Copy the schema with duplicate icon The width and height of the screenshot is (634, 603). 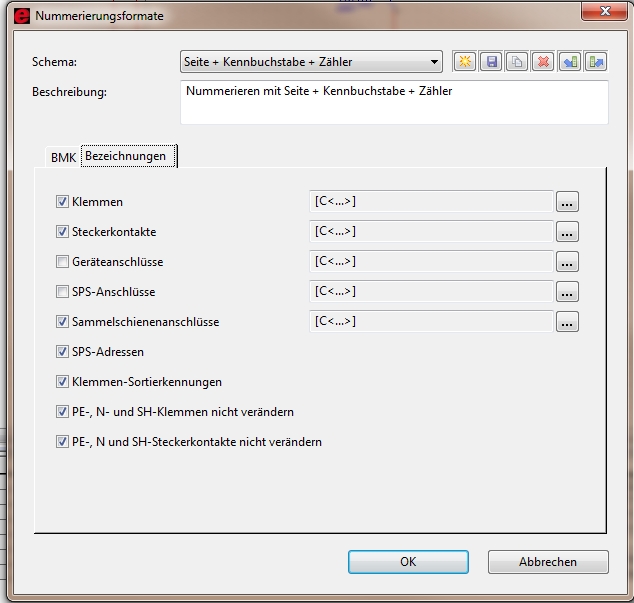coord(517,62)
